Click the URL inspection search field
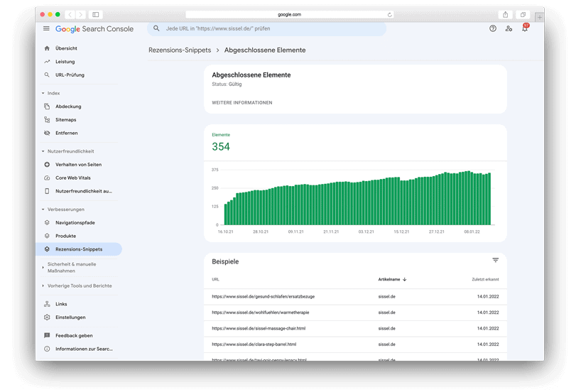 point(270,29)
